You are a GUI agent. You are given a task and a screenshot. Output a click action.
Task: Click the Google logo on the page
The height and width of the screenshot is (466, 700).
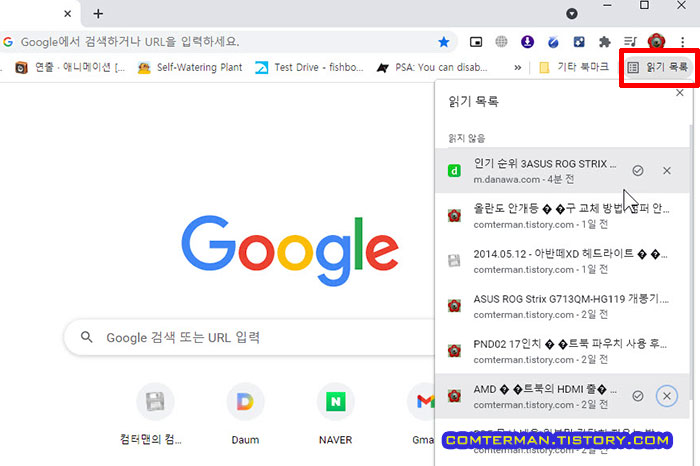289,250
